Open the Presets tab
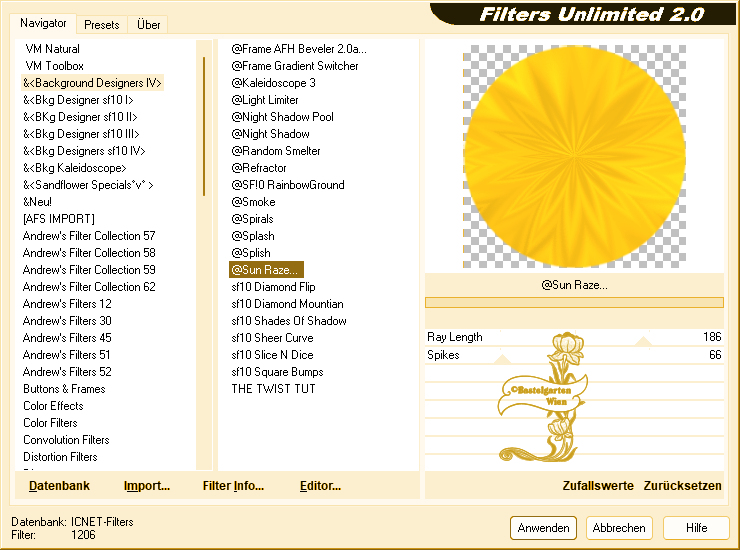 coord(101,25)
